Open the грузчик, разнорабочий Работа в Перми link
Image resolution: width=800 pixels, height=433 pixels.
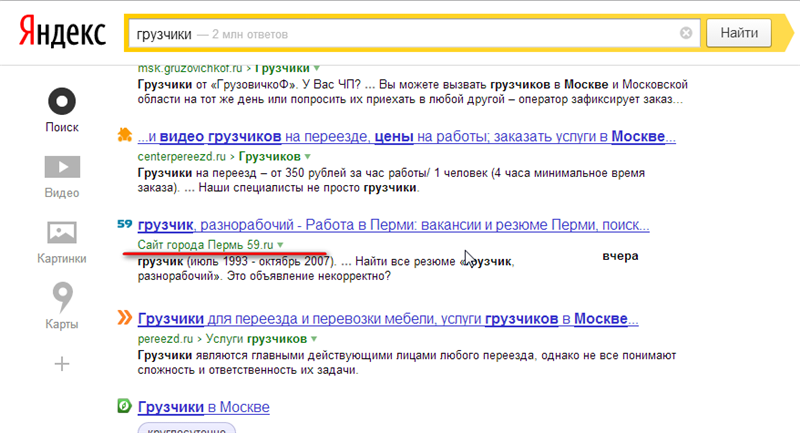pyautogui.click(x=390, y=225)
